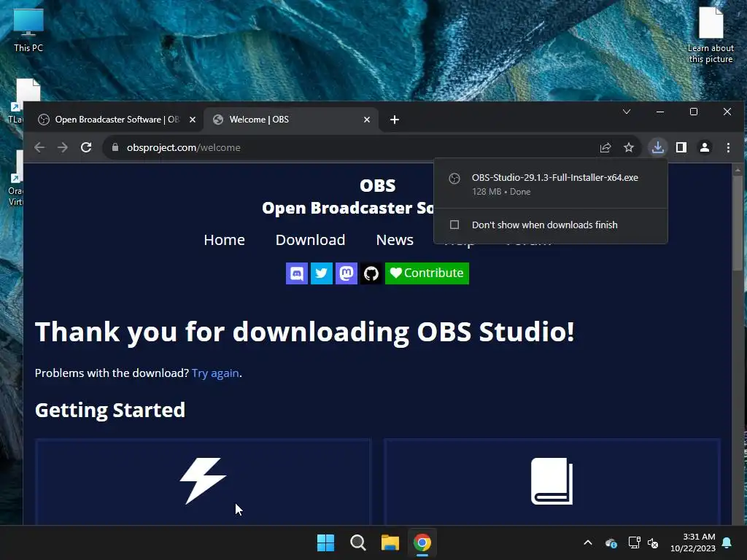Click the share this page icon
Image resolution: width=747 pixels, height=560 pixels.
[x=605, y=147]
